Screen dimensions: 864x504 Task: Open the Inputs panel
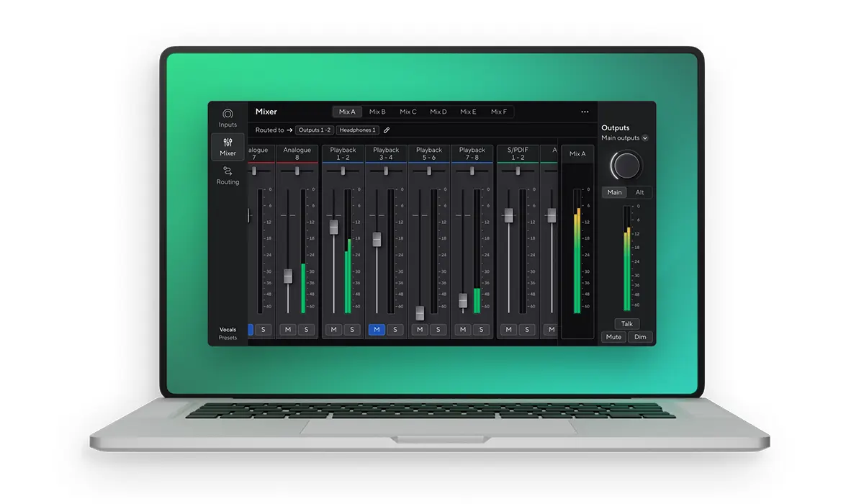[x=228, y=120]
